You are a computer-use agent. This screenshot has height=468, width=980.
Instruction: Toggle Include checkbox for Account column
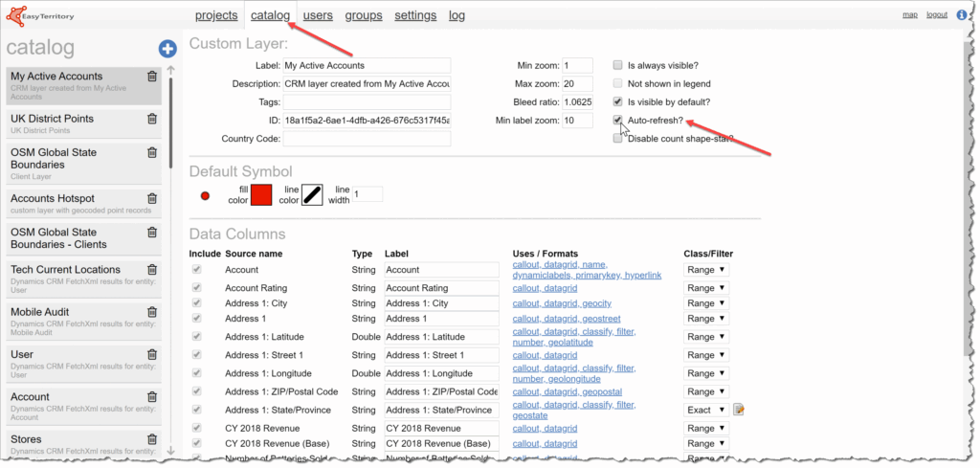[x=197, y=269]
